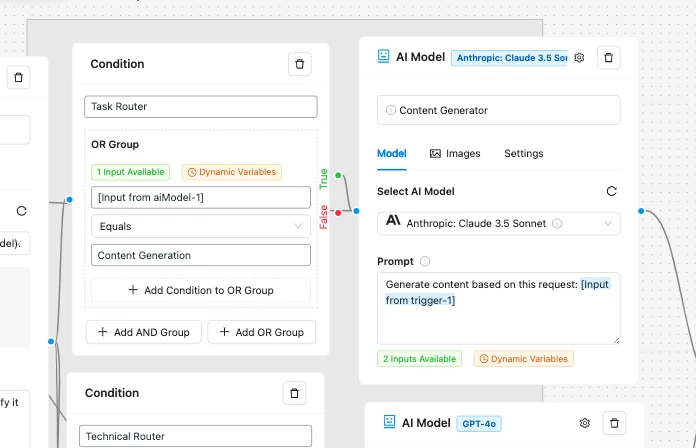Delete the Claude 3.5 Sonnet AI Model node

point(609,58)
